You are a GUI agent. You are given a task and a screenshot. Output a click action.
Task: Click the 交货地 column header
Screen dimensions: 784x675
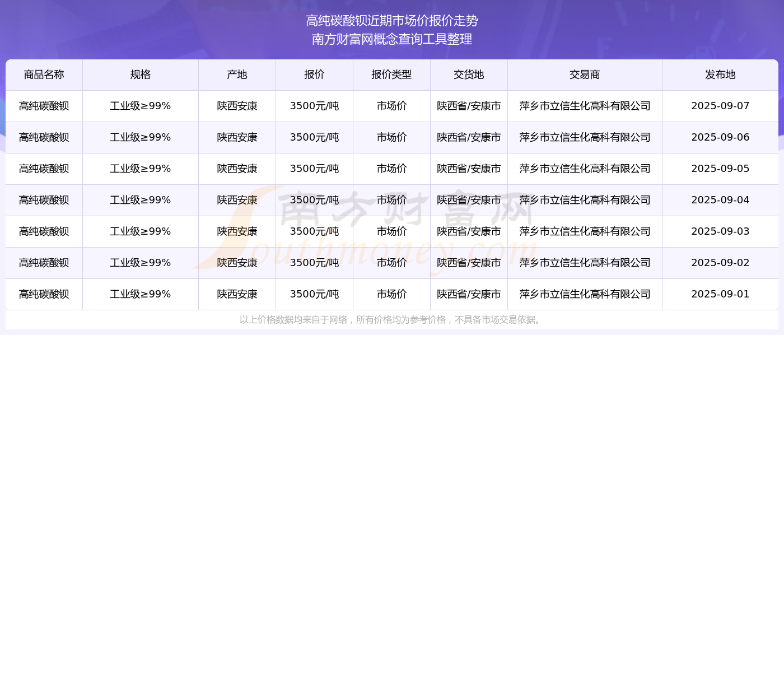[469, 75]
